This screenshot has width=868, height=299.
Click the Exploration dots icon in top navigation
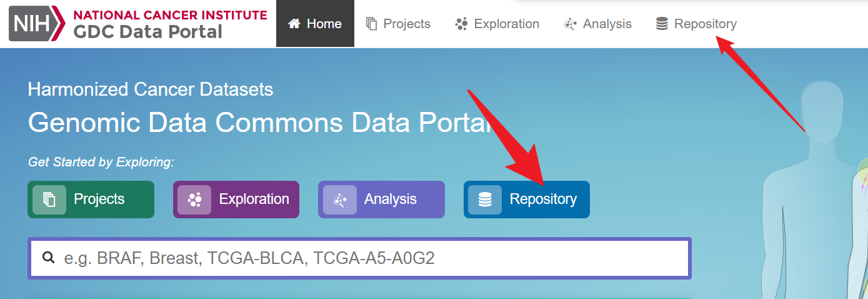click(462, 24)
